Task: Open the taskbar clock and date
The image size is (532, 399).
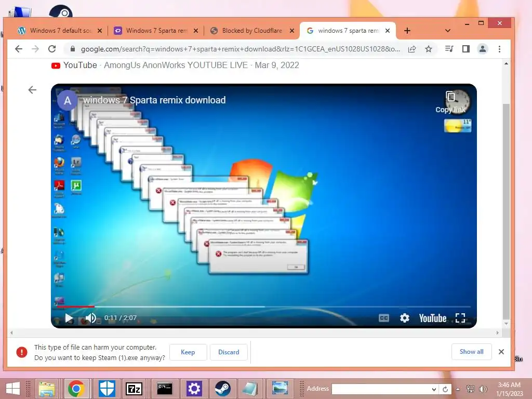Action: coord(509,389)
